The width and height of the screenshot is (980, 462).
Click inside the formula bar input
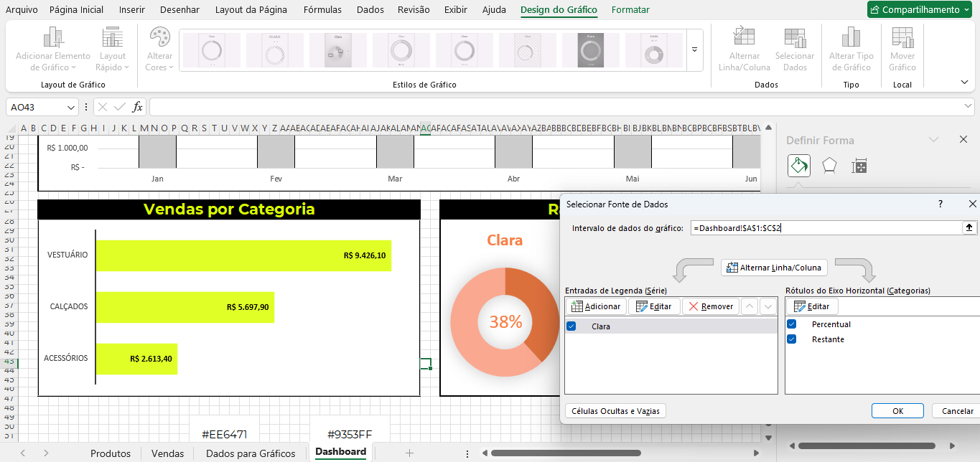(x=554, y=107)
